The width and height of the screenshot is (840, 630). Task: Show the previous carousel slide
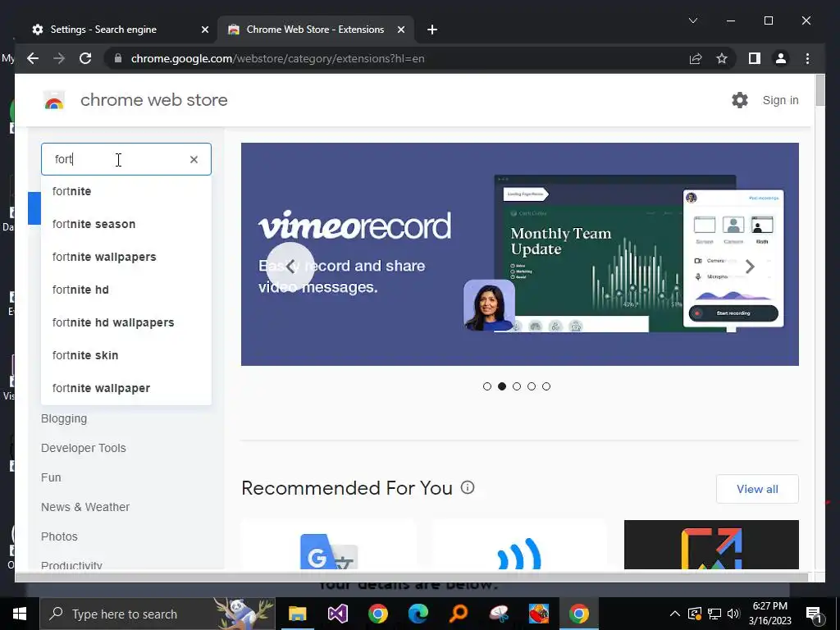(290, 267)
